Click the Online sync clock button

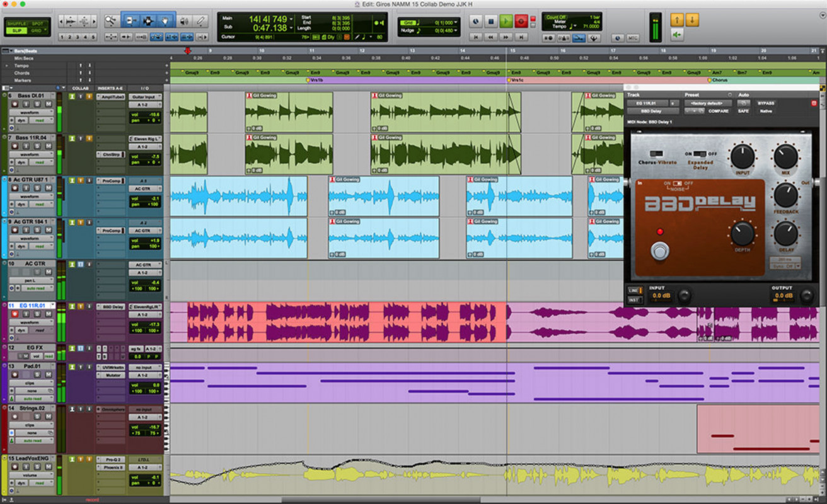click(x=476, y=21)
